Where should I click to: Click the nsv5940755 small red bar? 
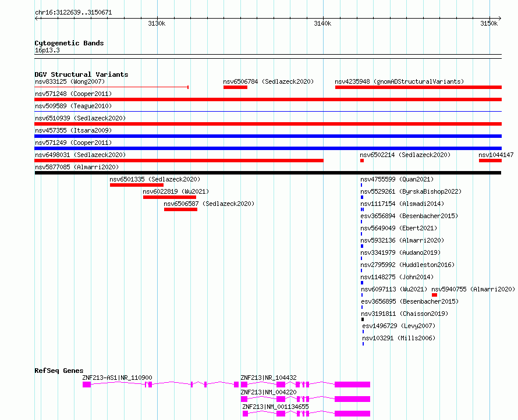tap(434, 295)
